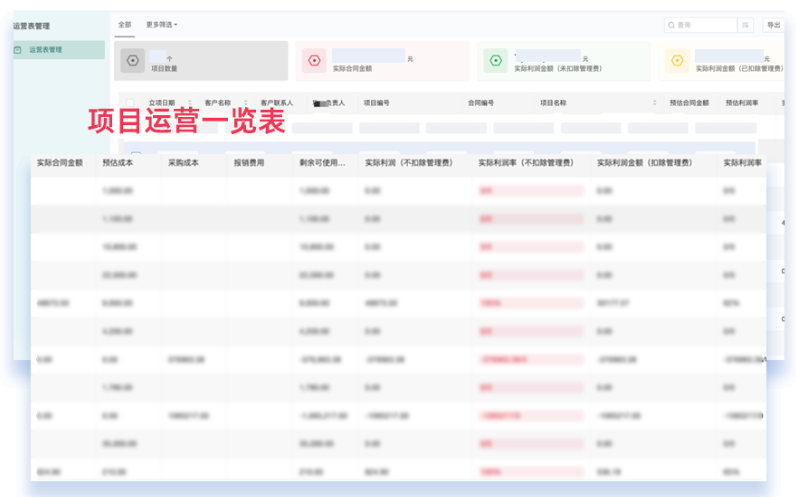Click the 客户联系人 column header
This screenshot has width=796, height=497.
pyautogui.click(x=277, y=103)
